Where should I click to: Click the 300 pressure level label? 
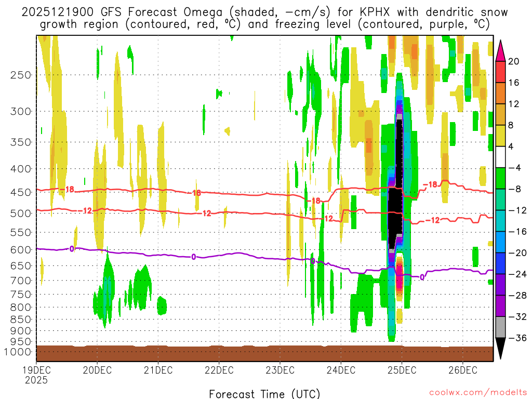click(x=21, y=111)
